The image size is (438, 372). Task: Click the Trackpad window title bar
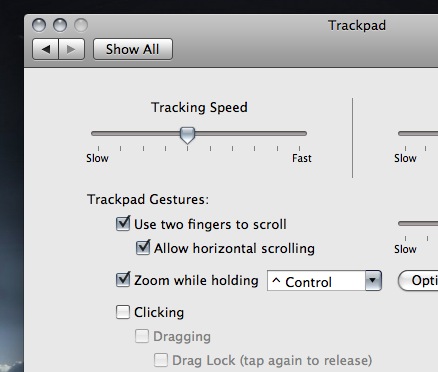point(357,25)
